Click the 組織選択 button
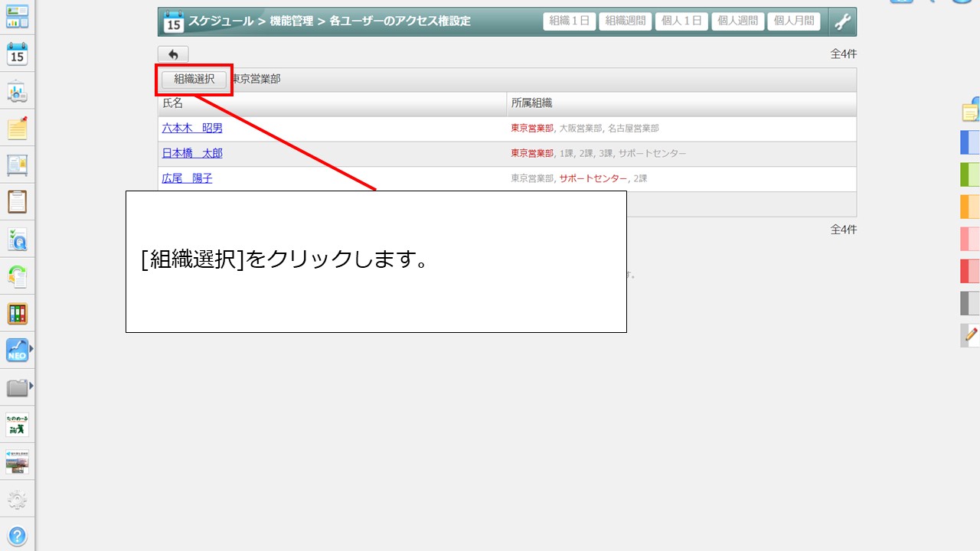 (194, 79)
